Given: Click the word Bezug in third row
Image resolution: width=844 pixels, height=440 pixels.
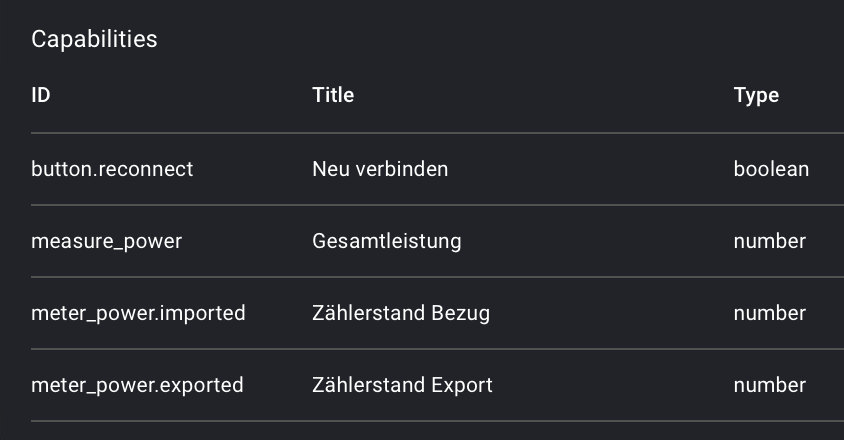Looking at the screenshot, I should point(460,313).
